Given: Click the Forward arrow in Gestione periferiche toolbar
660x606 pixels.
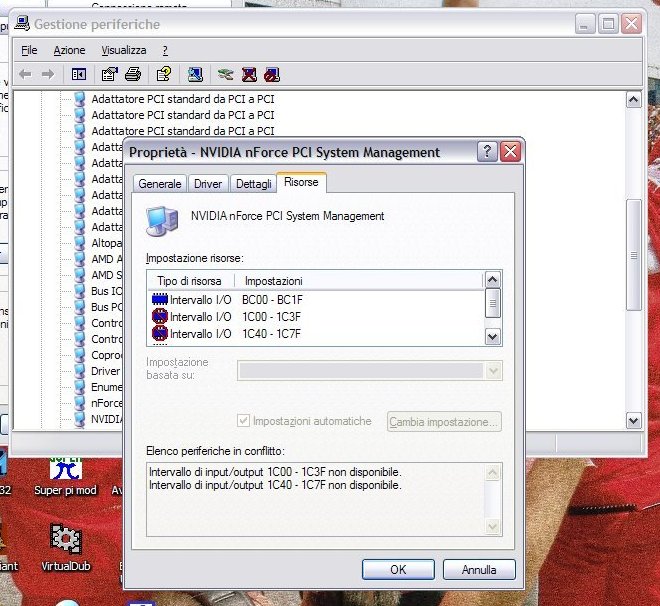Looking at the screenshot, I should [x=48, y=74].
